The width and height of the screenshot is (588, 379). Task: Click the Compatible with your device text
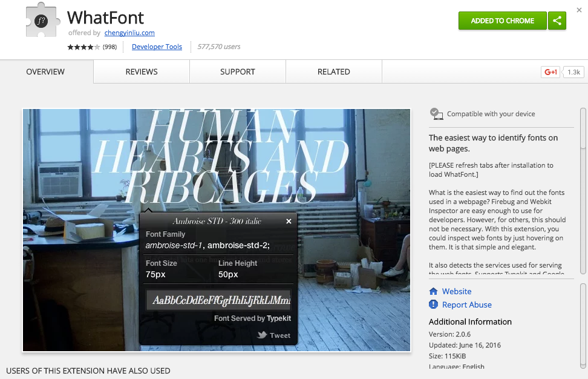[491, 114]
